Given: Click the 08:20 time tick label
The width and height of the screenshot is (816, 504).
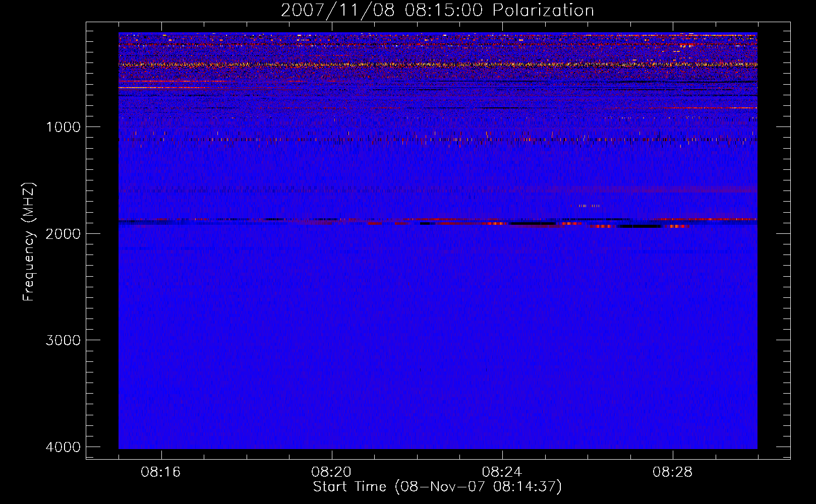Looking at the screenshot, I should pos(331,472).
